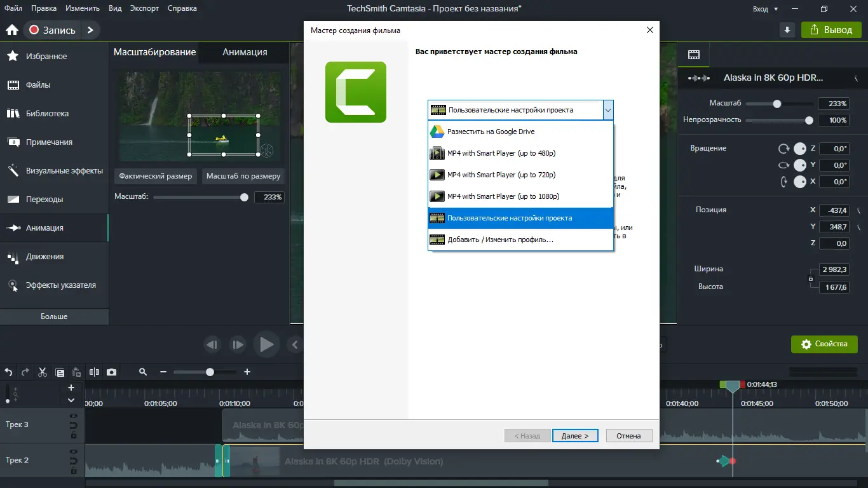Open the production preset combo box arrow
The width and height of the screenshot is (868, 488).
coord(608,110)
